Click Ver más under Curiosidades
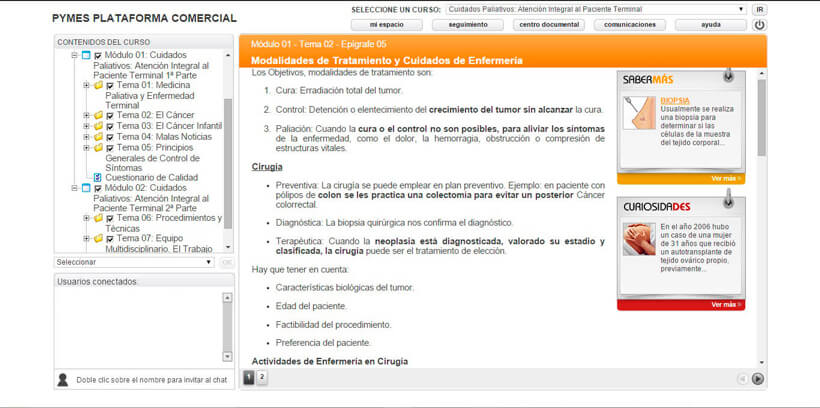820x408 pixels. tap(726, 305)
